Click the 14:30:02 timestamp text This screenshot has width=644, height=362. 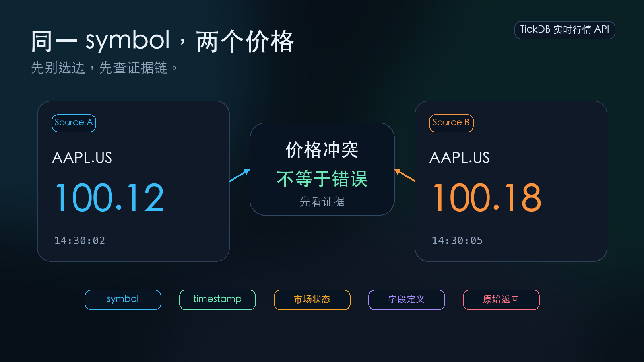coord(80,241)
